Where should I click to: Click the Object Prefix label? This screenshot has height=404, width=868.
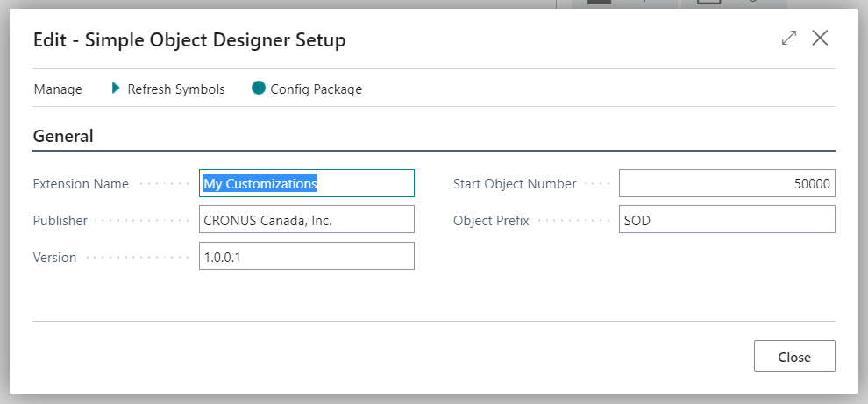coord(491,220)
